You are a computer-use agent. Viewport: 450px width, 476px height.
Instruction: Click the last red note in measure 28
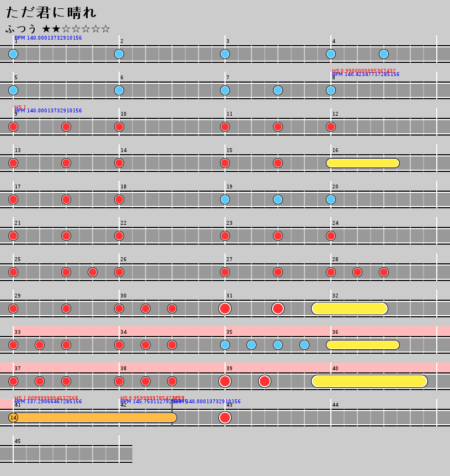[384, 272]
